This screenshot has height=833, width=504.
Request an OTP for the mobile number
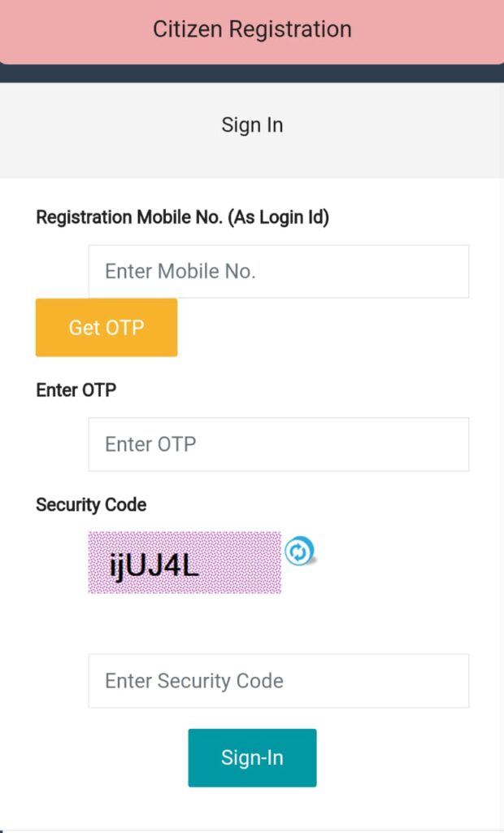point(106,327)
